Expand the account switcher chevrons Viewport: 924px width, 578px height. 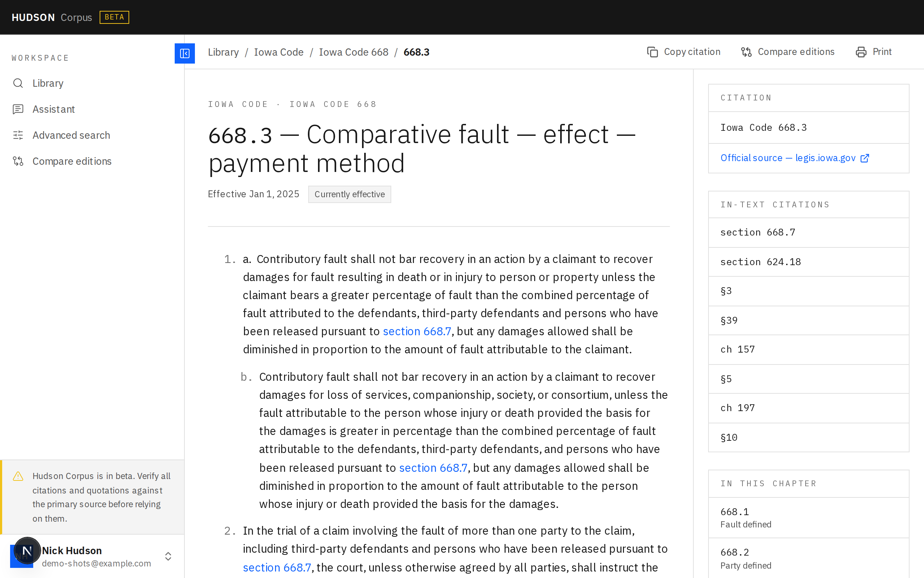[168, 556]
